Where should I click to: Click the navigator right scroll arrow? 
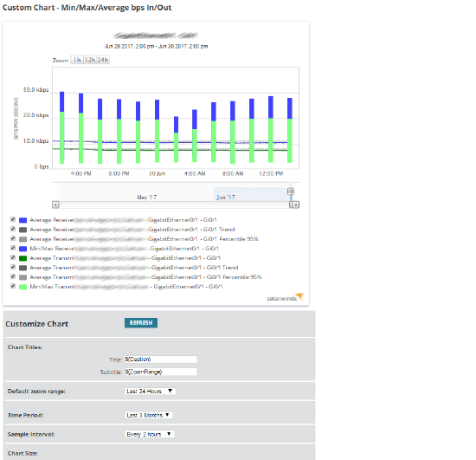point(296,204)
